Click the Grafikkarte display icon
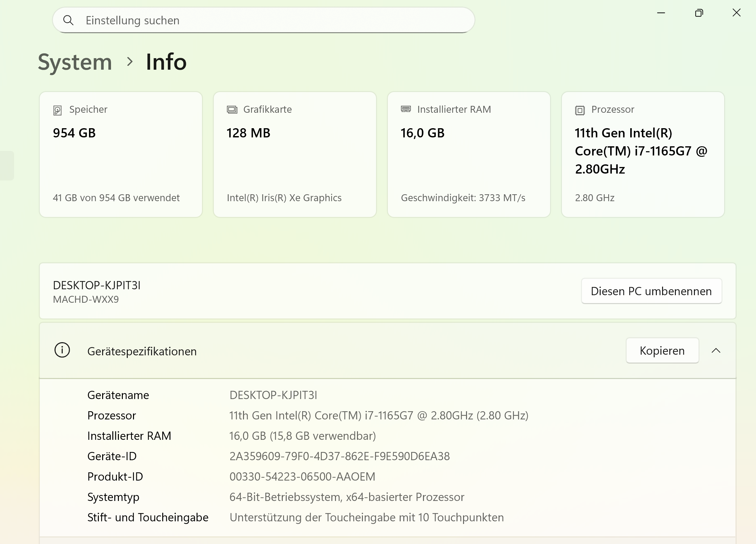 pyautogui.click(x=232, y=109)
